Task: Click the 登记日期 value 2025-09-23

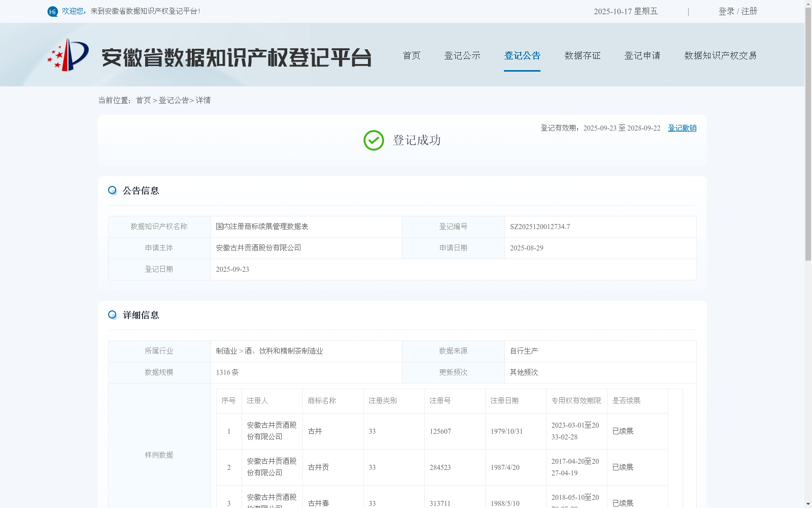Action: [x=232, y=269]
